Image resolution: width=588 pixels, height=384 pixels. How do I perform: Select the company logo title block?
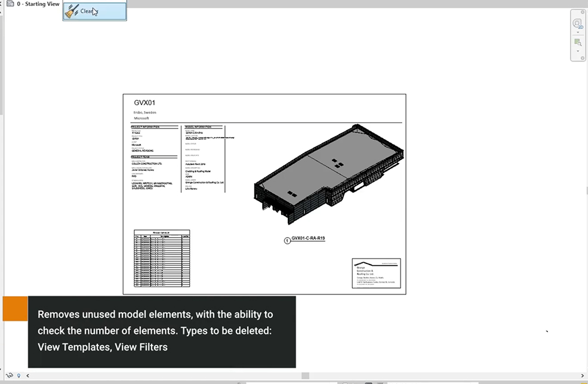376,273
